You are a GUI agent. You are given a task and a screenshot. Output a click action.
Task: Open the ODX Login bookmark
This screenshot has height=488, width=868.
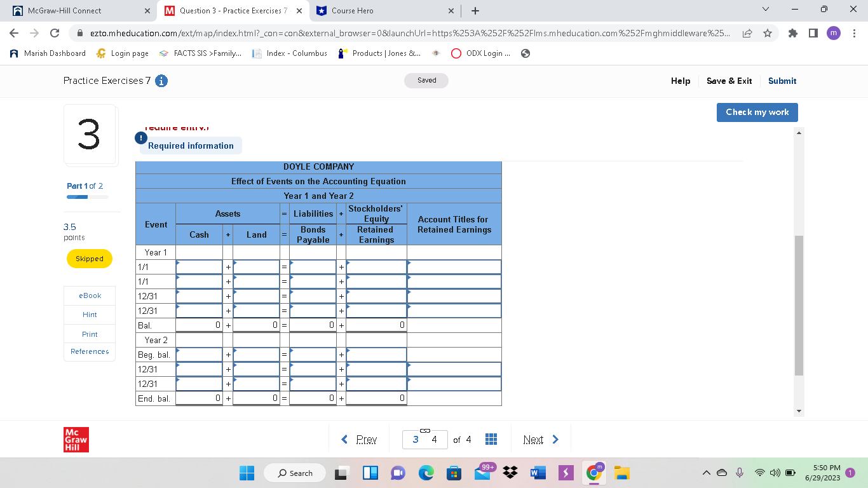tap(480, 53)
